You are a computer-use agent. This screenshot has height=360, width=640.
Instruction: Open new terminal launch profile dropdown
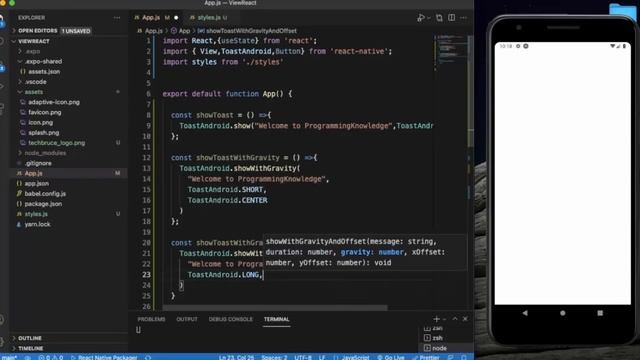tap(444, 319)
